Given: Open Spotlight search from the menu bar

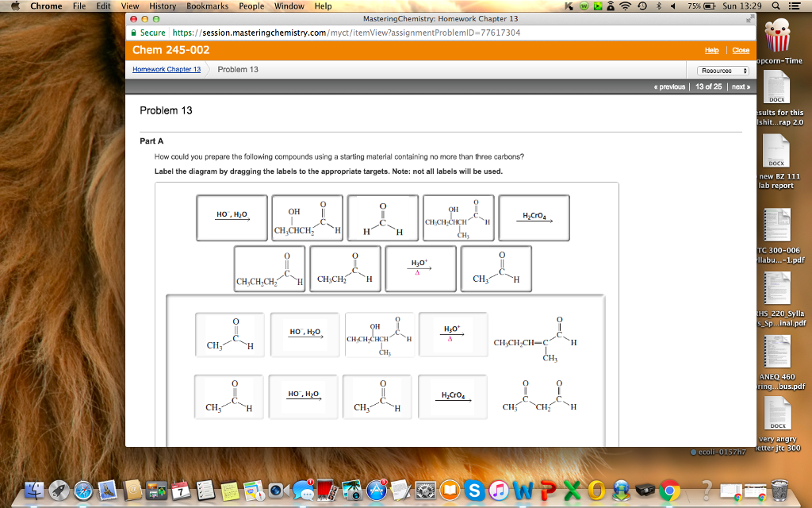Looking at the screenshot, I should (777, 6).
